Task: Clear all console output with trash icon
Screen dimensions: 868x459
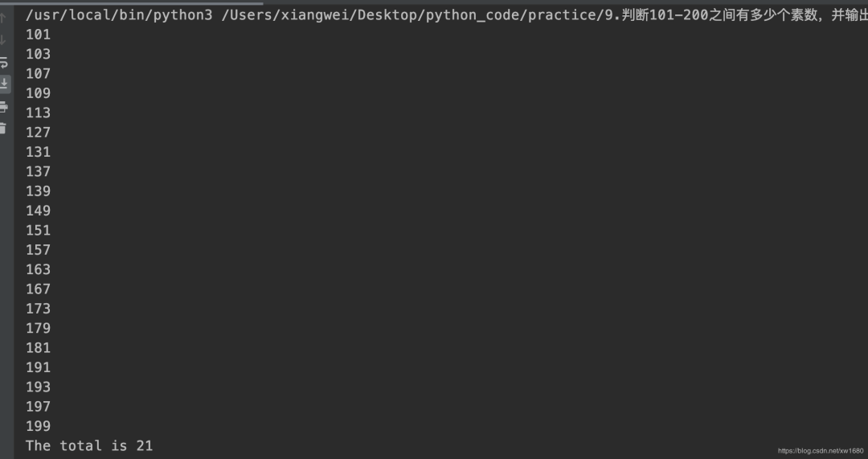Action: click(4, 128)
